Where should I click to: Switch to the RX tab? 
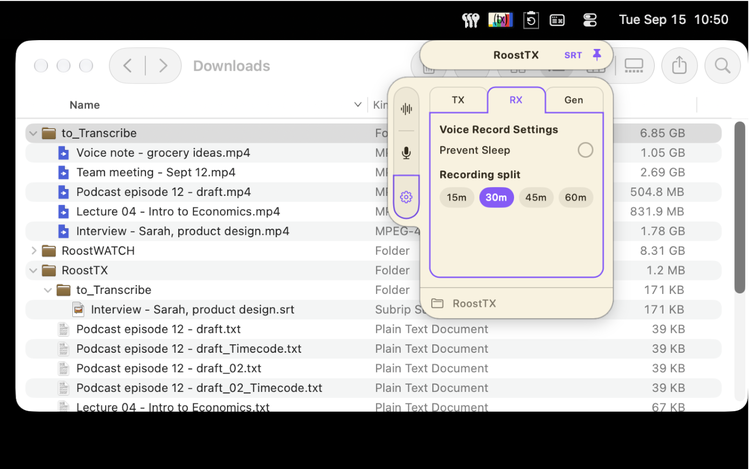click(516, 100)
